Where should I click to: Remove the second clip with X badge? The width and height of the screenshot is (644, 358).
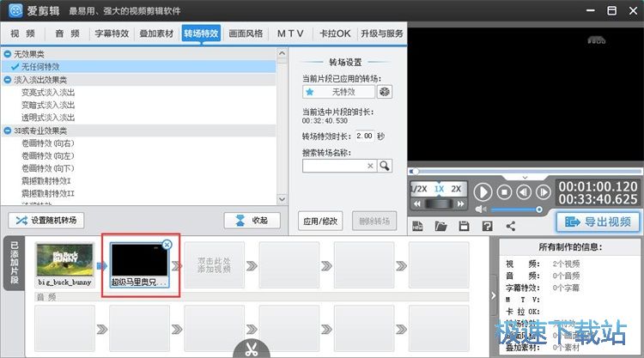pos(167,245)
